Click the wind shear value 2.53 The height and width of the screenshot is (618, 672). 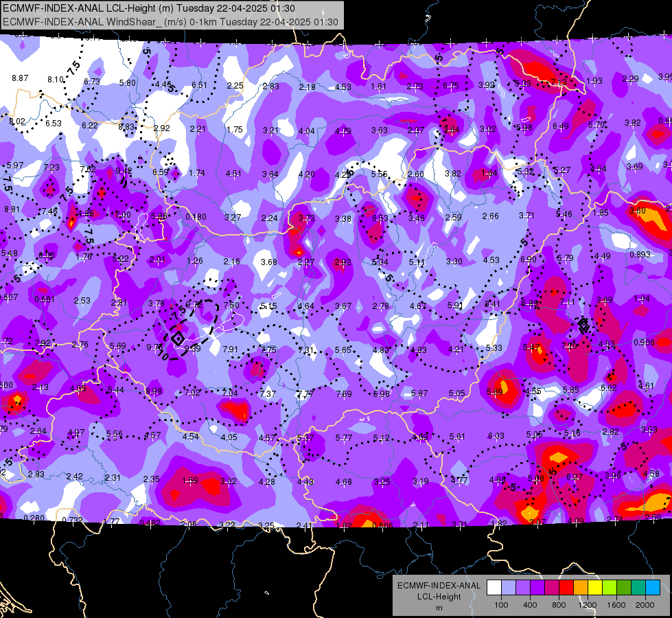point(82,300)
